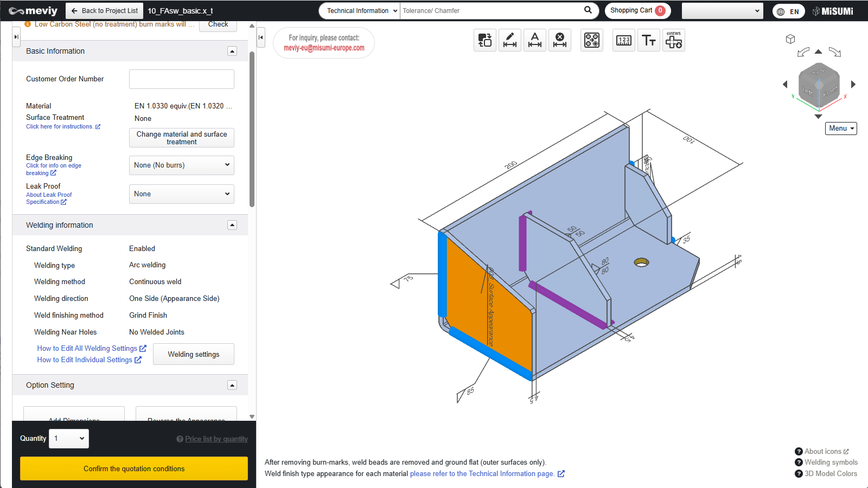Rotate view counterclockwise with curved left arrow
Viewport: 868px width, 488px height.
click(x=803, y=52)
